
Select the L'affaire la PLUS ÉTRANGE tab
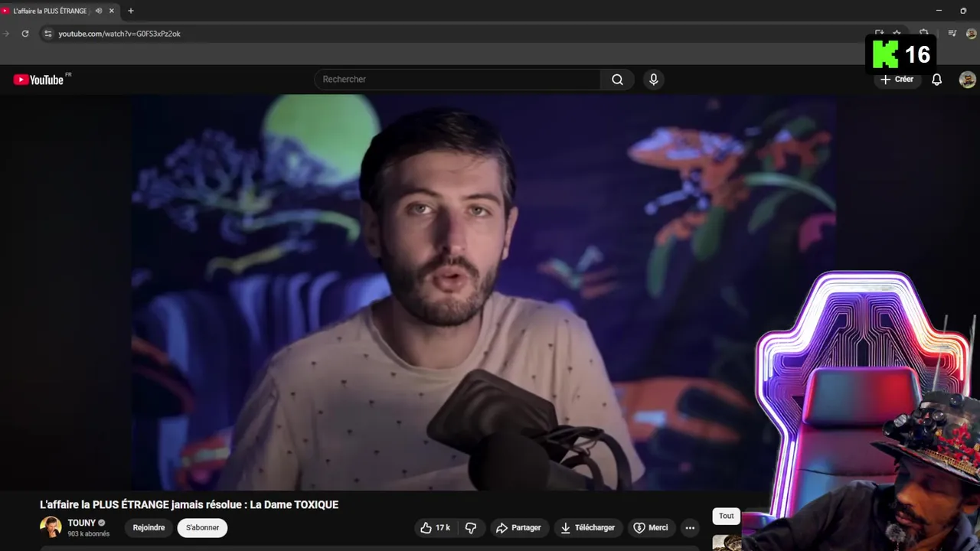(50, 11)
